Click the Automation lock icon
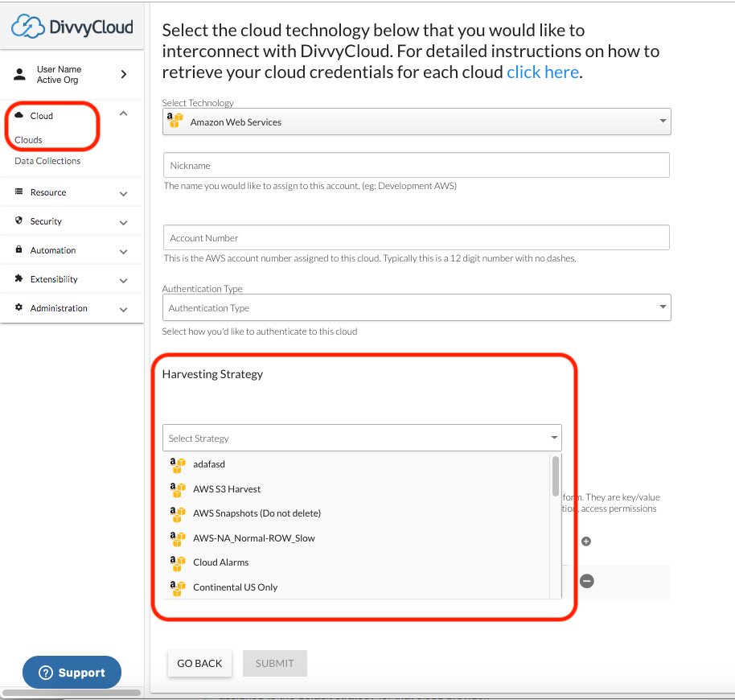This screenshot has width=735, height=700. [18, 249]
